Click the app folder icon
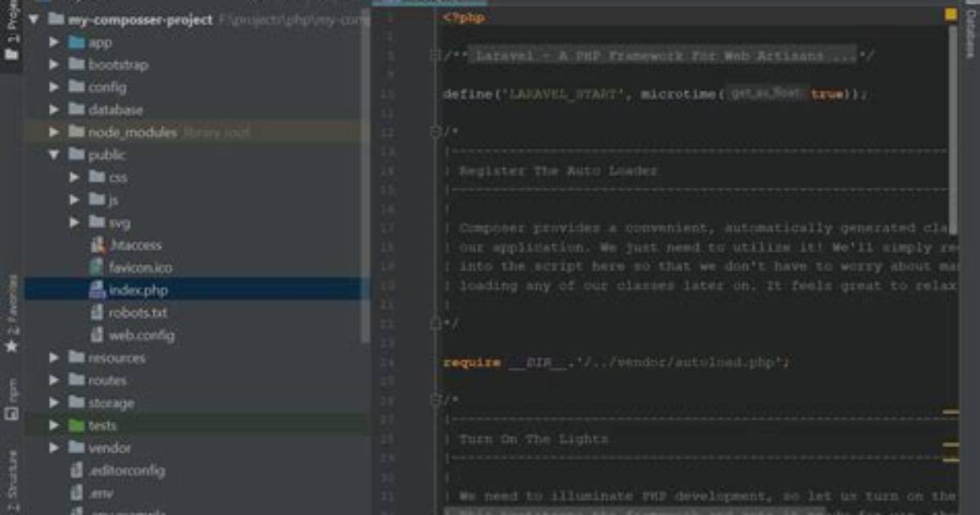The image size is (980, 515). pyautogui.click(x=76, y=42)
